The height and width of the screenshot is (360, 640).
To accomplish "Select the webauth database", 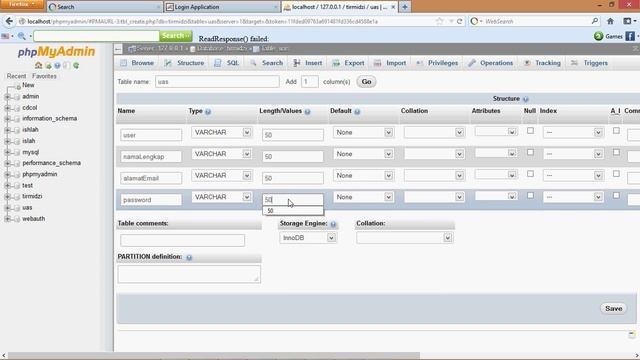I will point(33,219).
